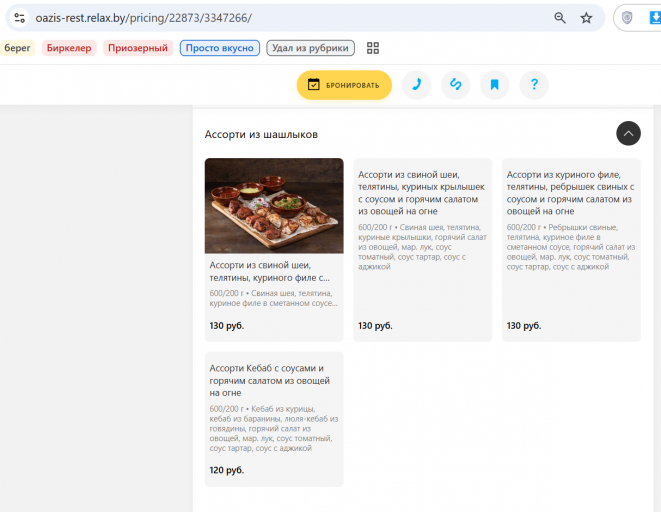The width and height of the screenshot is (661, 512).
Task: Collapse the Ассорти из шашлыков section
Action: click(628, 134)
